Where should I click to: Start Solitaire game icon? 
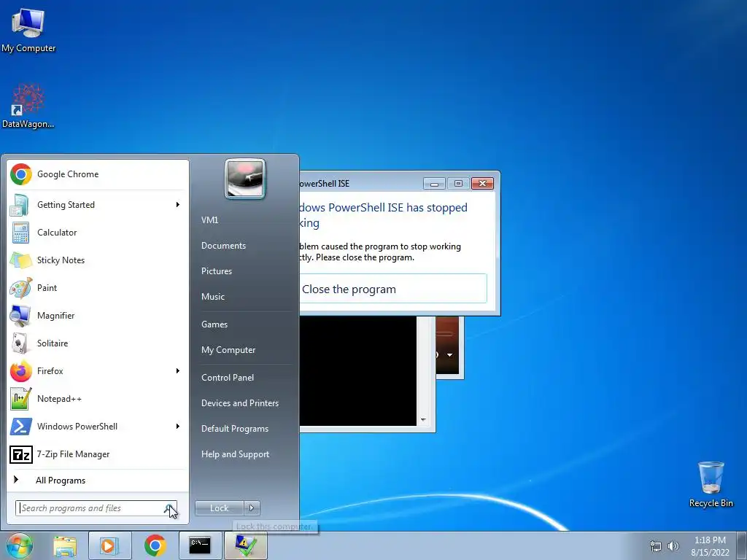click(20, 343)
